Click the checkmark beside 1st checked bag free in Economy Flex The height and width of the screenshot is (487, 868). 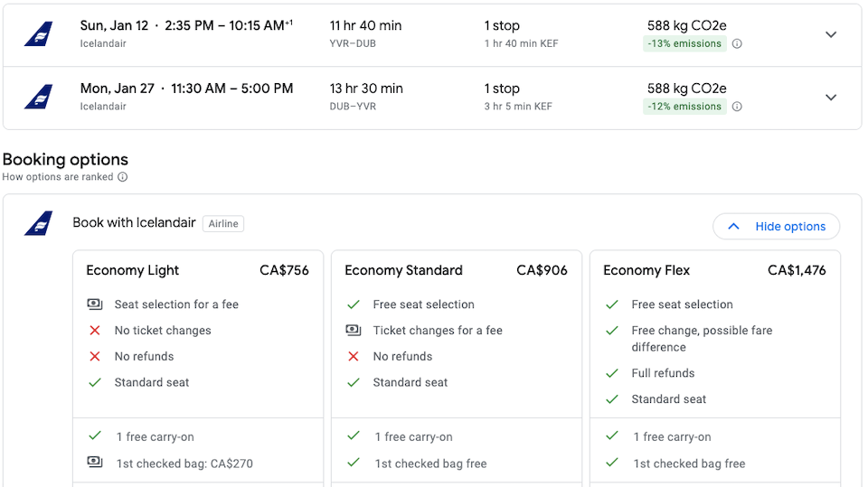(x=612, y=462)
